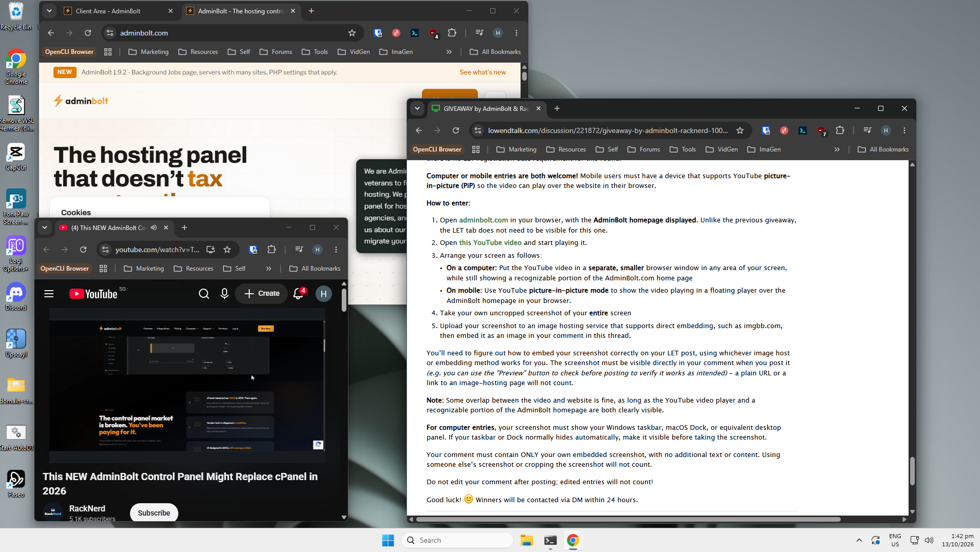Open File Explorer from the taskbar
This screenshot has width=980, height=552.
pyautogui.click(x=527, y=540)
